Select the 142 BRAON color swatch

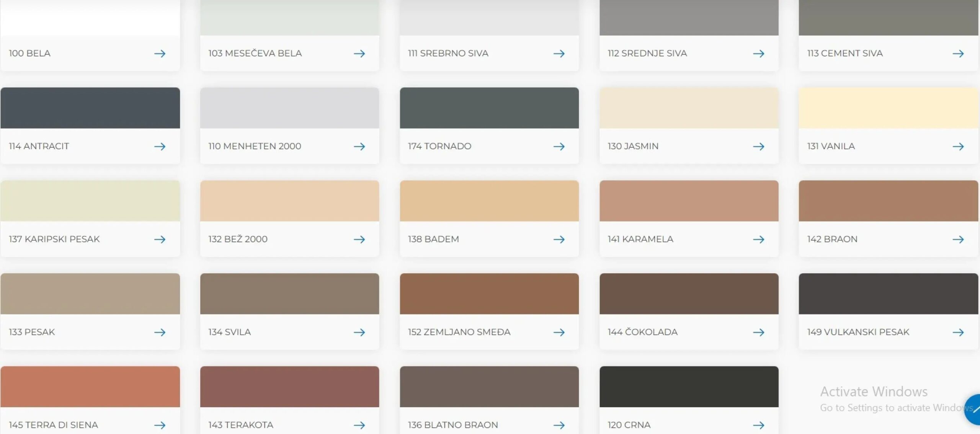pos(889,201)
